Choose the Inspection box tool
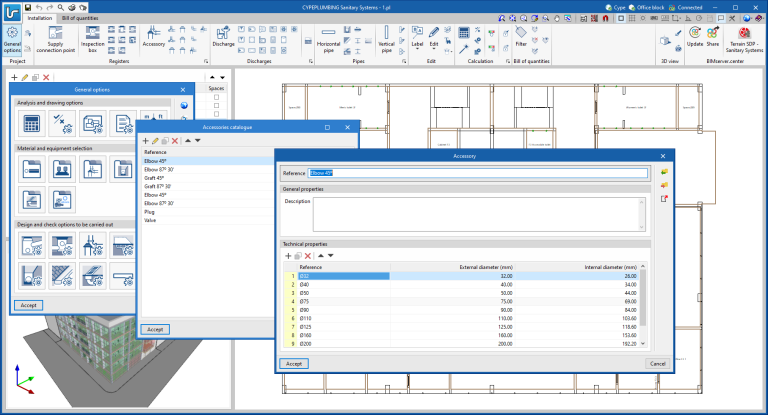The width and height of the screenshot is (768, 415). (92, 40)
